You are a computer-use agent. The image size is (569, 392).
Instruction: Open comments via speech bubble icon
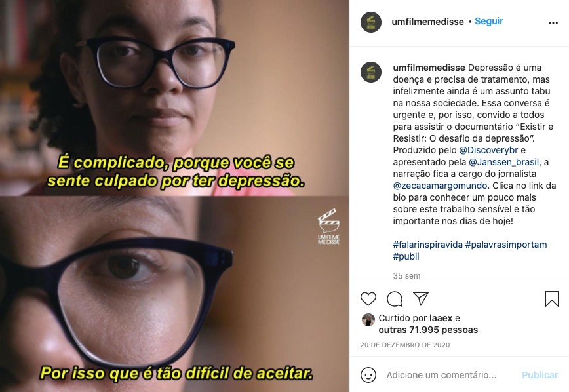395,299
